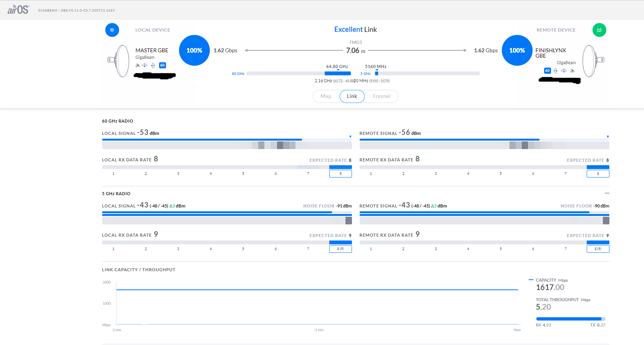Click rate box 8 under 60 GHz local RX
644x345 pixels.
(x=340, y=174)
